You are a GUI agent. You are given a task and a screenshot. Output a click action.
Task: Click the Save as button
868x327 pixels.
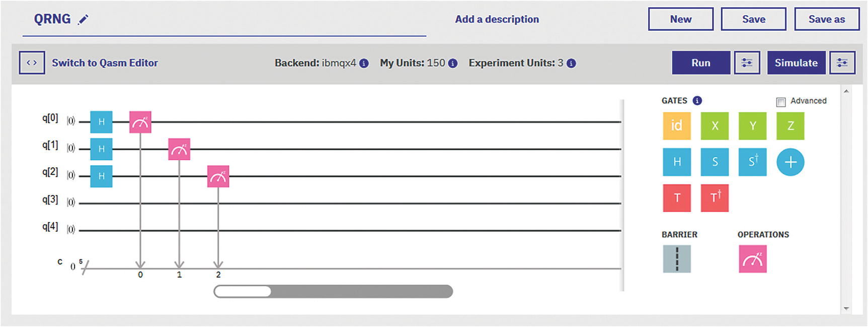tap(826, 19)
